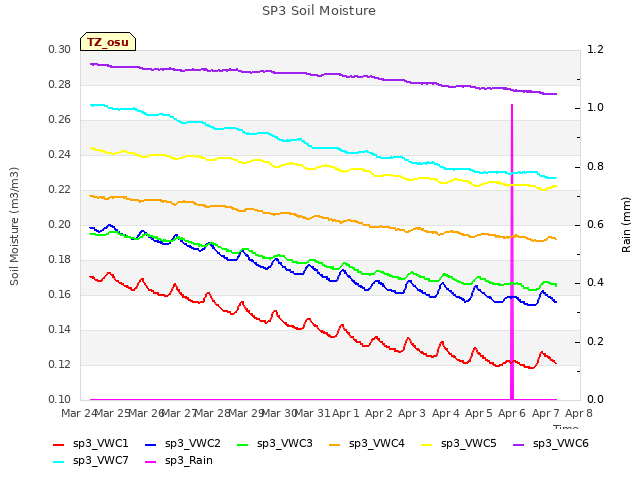This screenshot has height=480, width=640.
Task: Click the 0.0 rain axis tick label
Action: [x=595, y=399]
